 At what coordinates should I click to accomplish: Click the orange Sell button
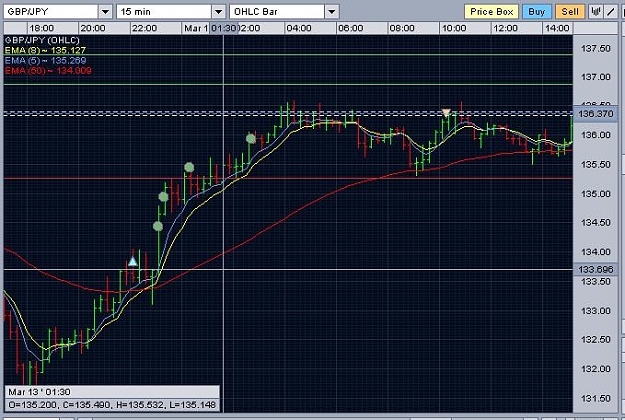pos(570,12)
